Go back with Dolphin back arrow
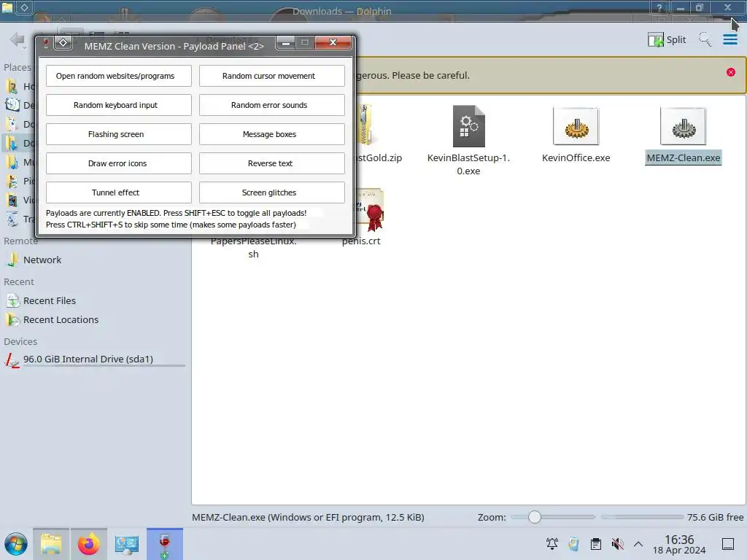Image resolution: width=747 pixels, height=560 pixels. coord(18,39)
